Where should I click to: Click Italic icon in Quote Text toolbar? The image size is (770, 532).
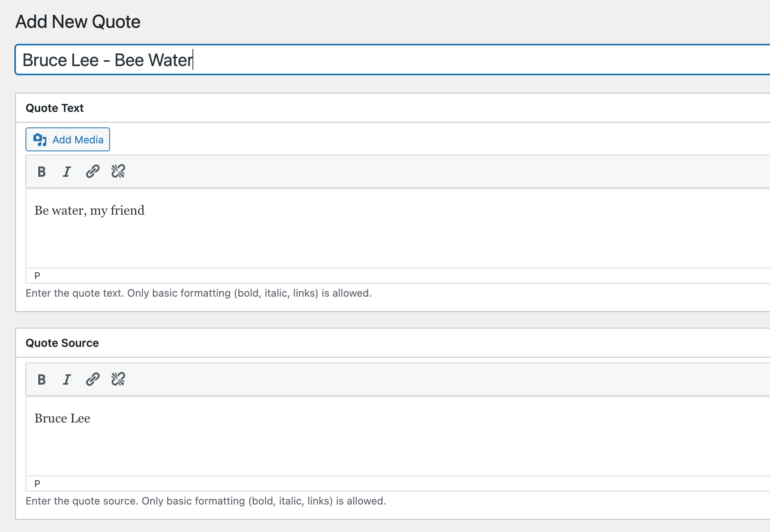[x=67, y=172]
